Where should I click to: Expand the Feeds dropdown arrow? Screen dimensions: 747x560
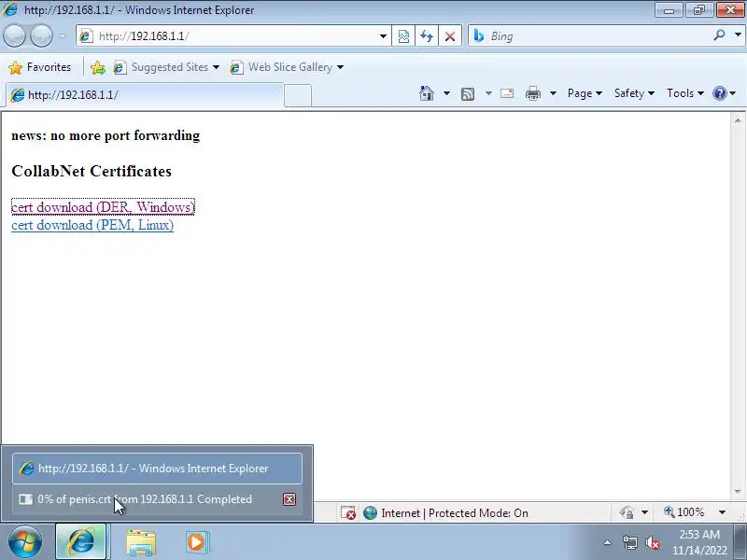coord(488,93)
